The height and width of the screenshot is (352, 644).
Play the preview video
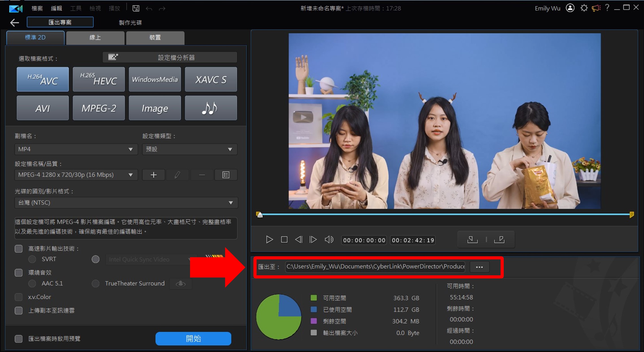pos(269,240)
